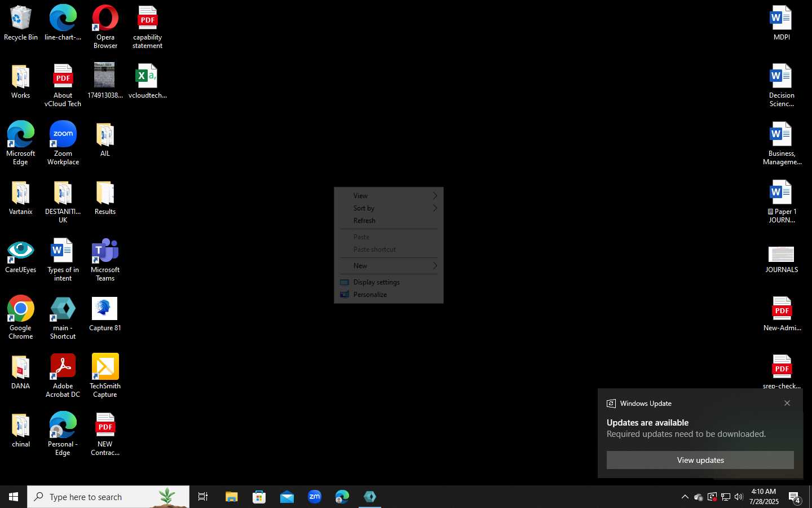Open Display settings from context menu
The image size is (812, 508).
coord(389,282)
